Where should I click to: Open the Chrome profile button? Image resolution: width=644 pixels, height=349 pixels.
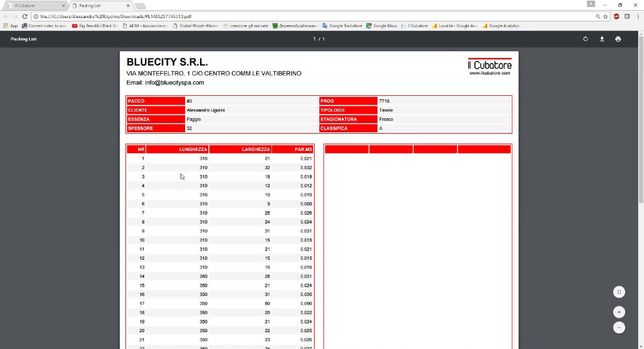[590, 4]
